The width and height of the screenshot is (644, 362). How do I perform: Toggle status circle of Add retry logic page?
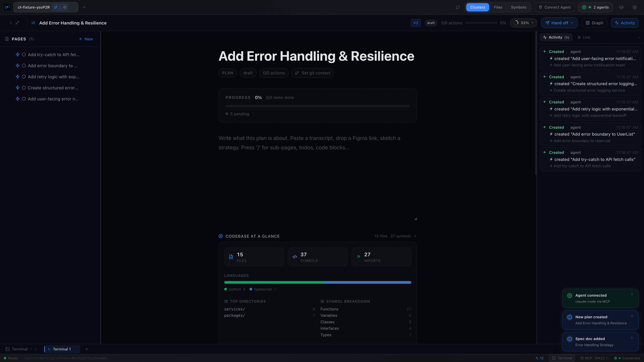click(x=24, y=77)
